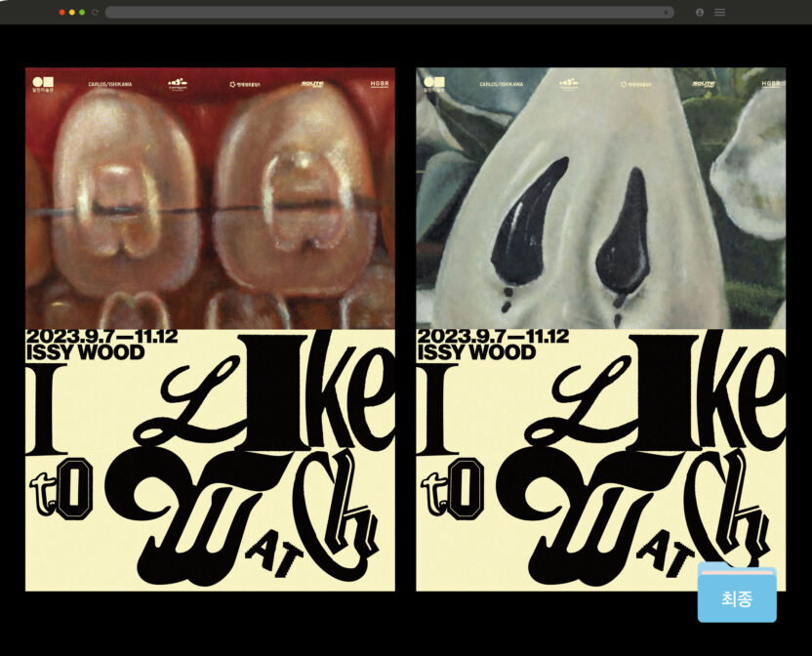Click the HGBR logo on the left poster
The height and width of the screenshot is (656, 812).
click(x=379, y=84)
